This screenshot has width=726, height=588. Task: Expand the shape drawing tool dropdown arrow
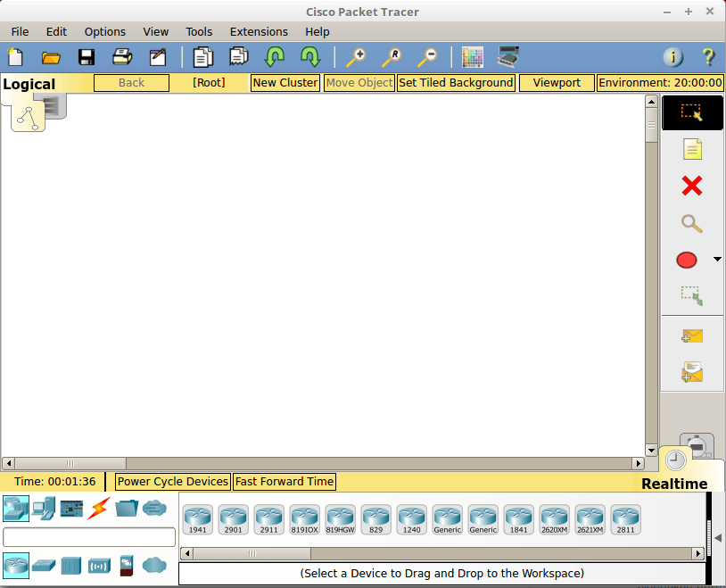(716, 260)
